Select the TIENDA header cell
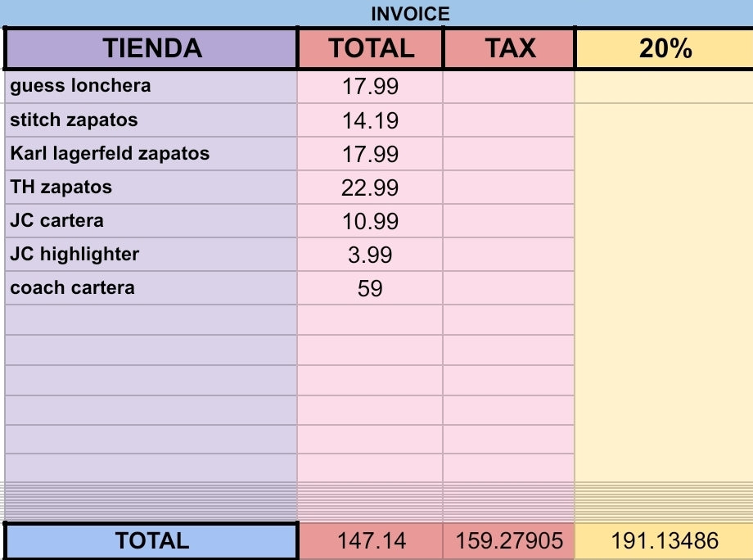The width and height of the screenshot is (753, 560). [151, 49]
